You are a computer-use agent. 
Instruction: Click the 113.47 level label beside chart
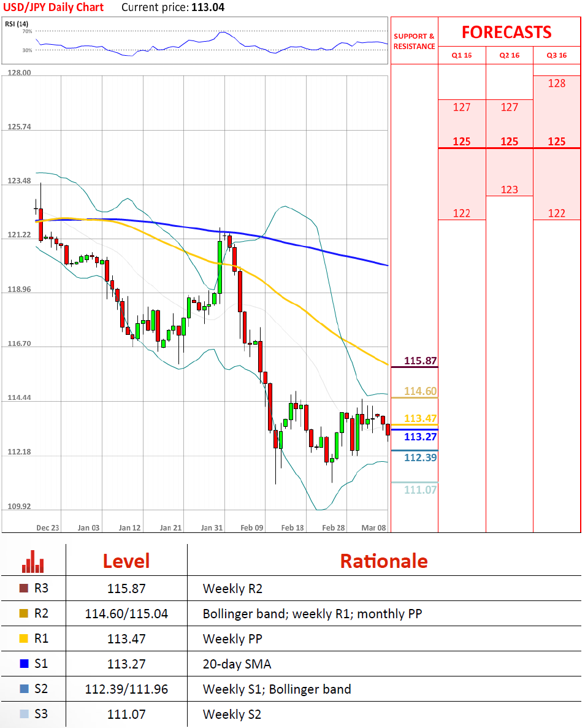coord(420,418)
